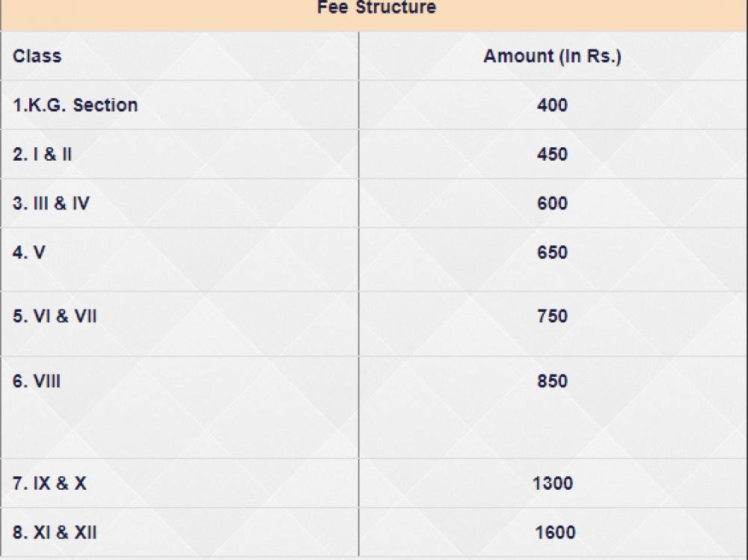Click the 5. VI & VII class cell
Image resolution: width=748 pixels, height=560 pixels.
55,316
